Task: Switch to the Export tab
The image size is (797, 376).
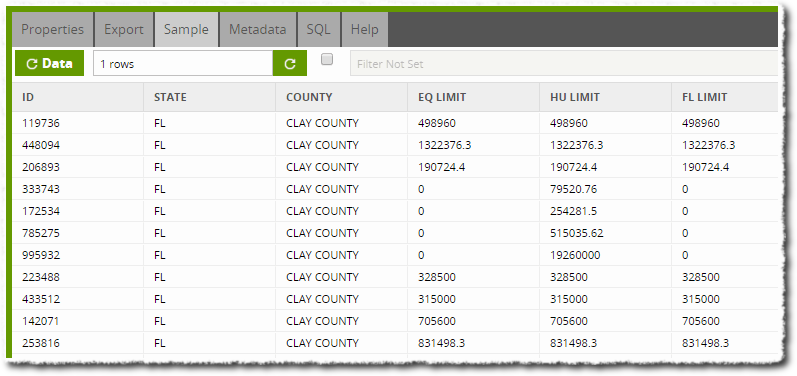Action: point(124,29)
